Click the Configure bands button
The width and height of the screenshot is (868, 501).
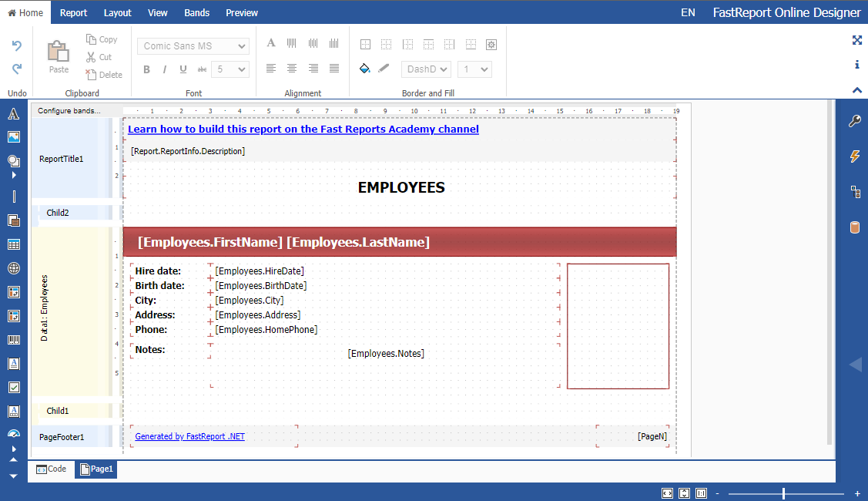[x=69, y=111]
